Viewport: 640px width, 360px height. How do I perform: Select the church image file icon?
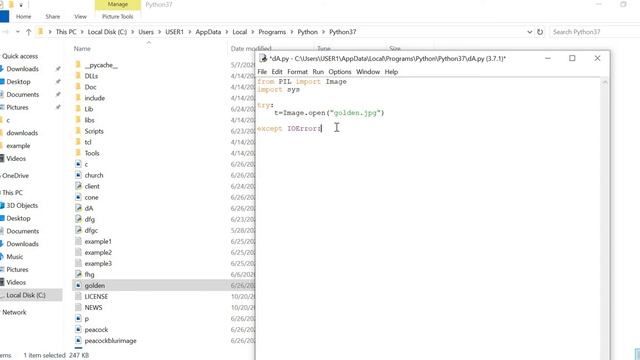click(78, 175)
